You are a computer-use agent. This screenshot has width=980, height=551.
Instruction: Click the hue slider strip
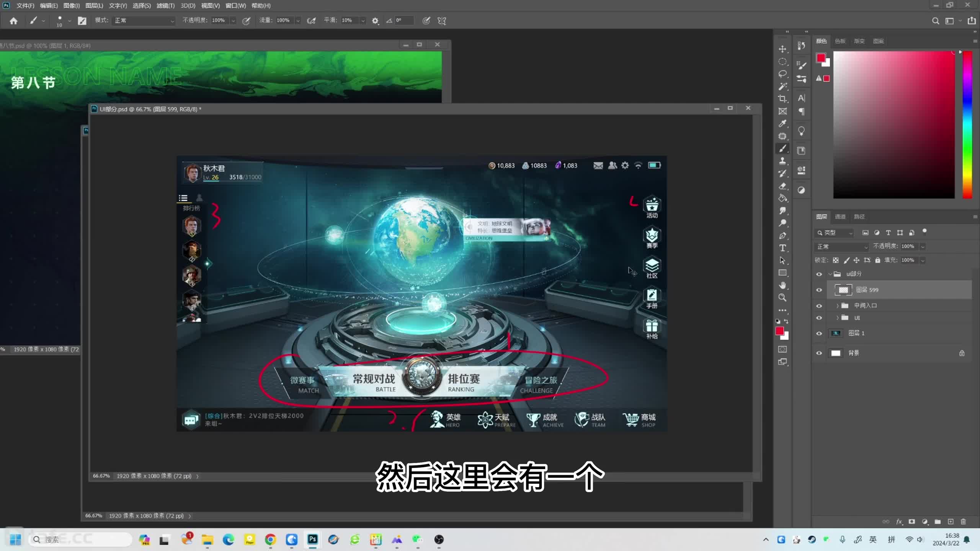967,125
